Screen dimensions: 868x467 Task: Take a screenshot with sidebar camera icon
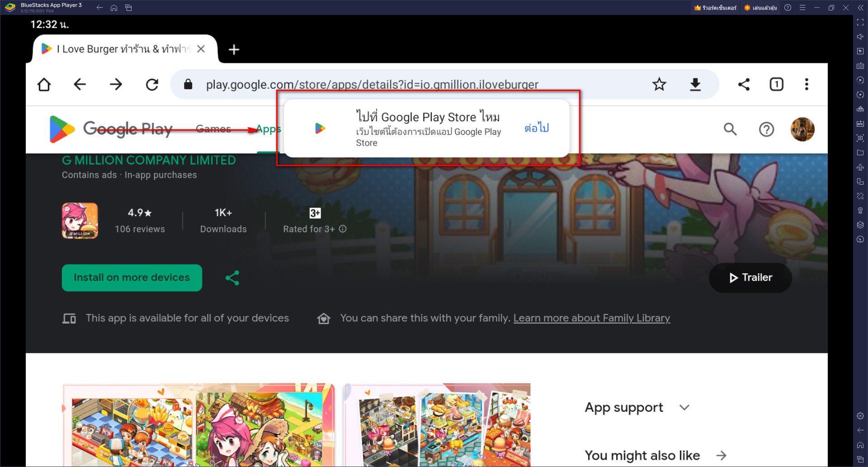[860, 138]
